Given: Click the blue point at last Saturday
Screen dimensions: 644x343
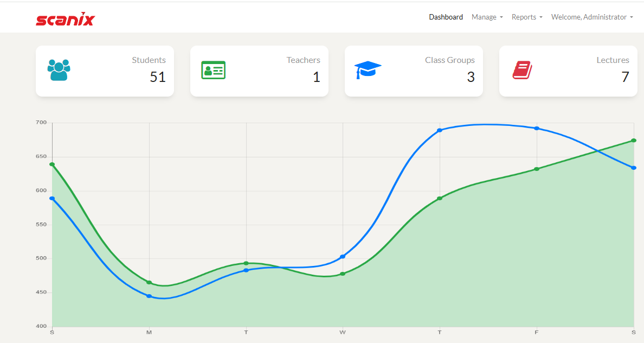Looking at the screenshot, I should 634,168.
